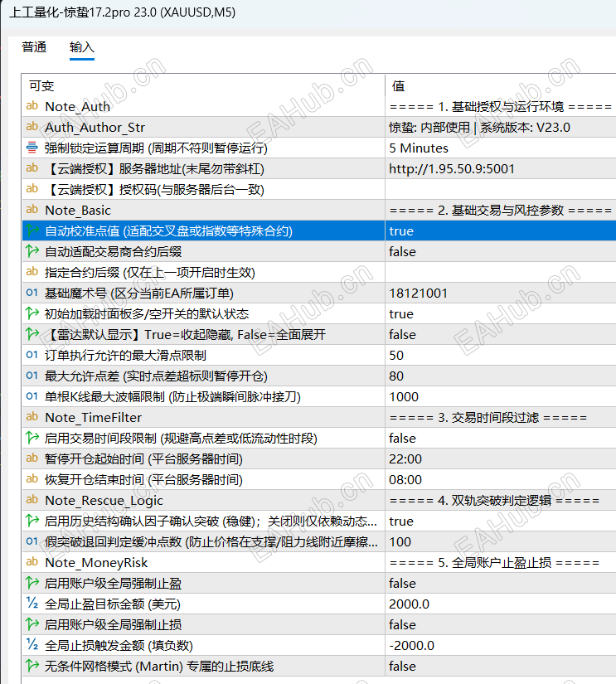Click the string icon beside 恢复开仓结束时间
Screen dimensions: 616x684
click(32, 479)
